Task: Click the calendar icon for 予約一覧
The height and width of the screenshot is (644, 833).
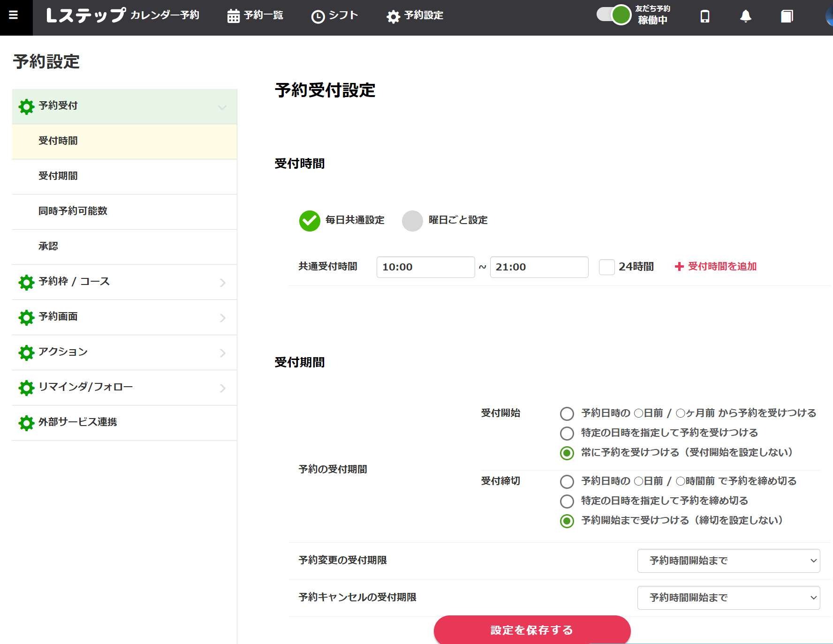Action: click(x=233, y=16)
